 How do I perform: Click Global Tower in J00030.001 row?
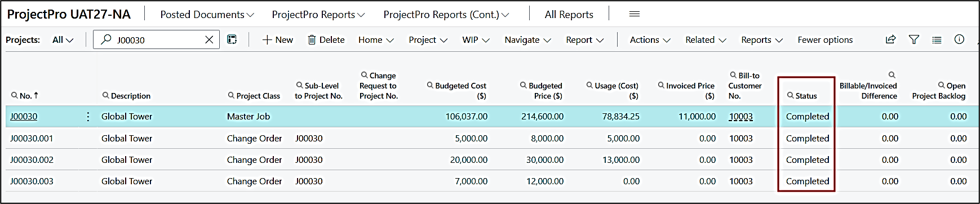click(x=127, y=138)
